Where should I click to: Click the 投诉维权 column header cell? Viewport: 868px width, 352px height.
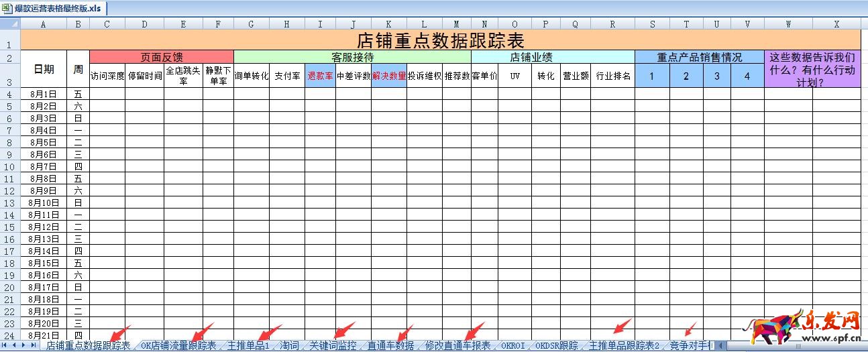click(x=425, y=76)
